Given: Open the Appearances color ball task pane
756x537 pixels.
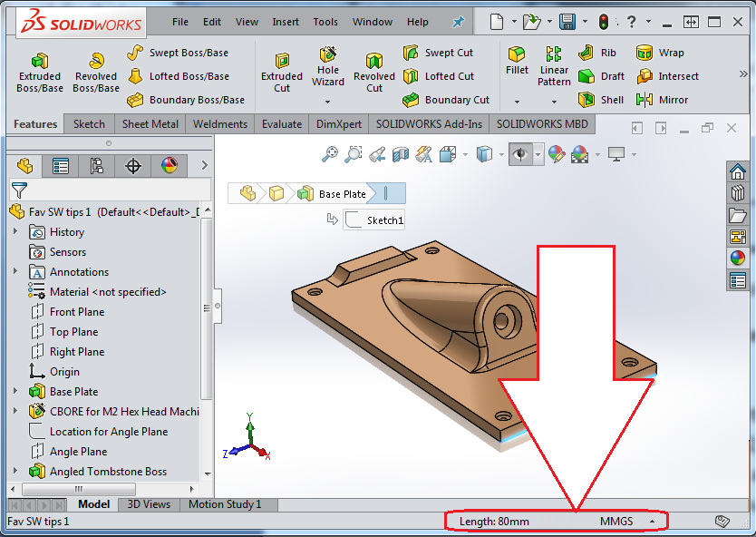Looking at the screenshot, I should click(738, 259).
